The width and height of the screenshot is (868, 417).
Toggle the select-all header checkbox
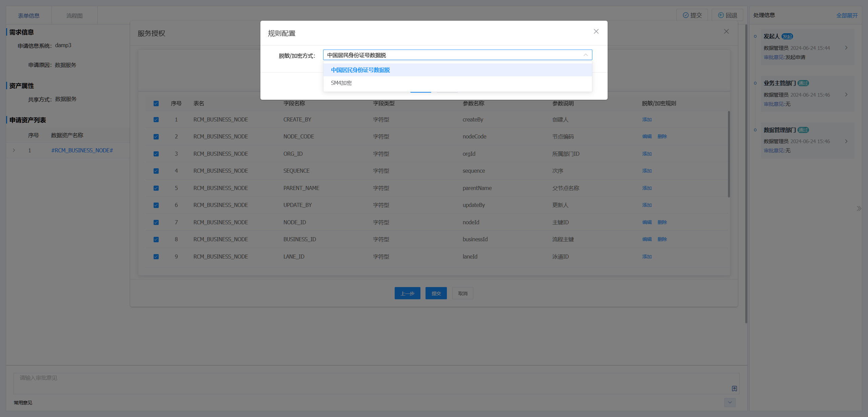coord(156,103)
